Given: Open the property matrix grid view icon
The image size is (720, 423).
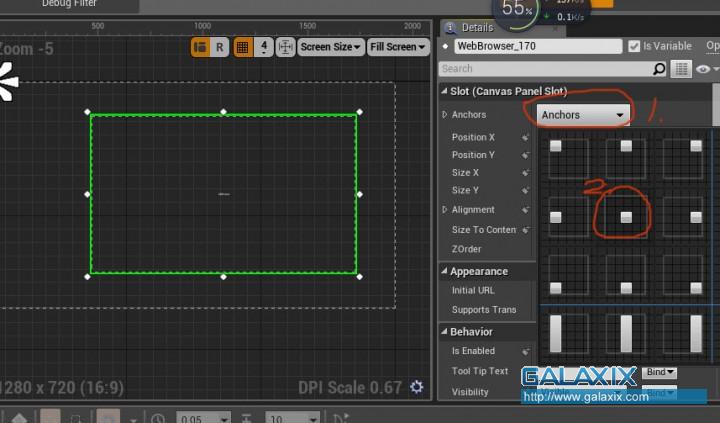Looking at the screenshot, I should click(x=681, y=69).
